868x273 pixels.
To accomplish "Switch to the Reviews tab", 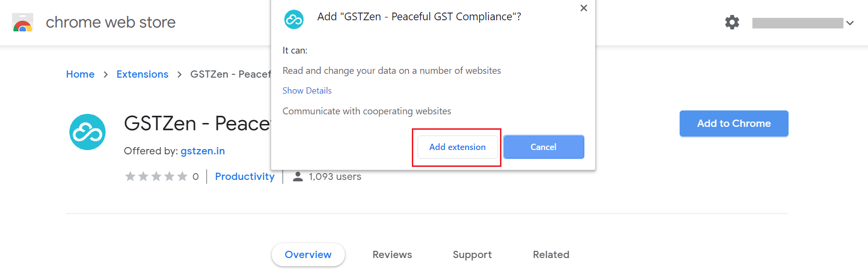I will [392, 255].
